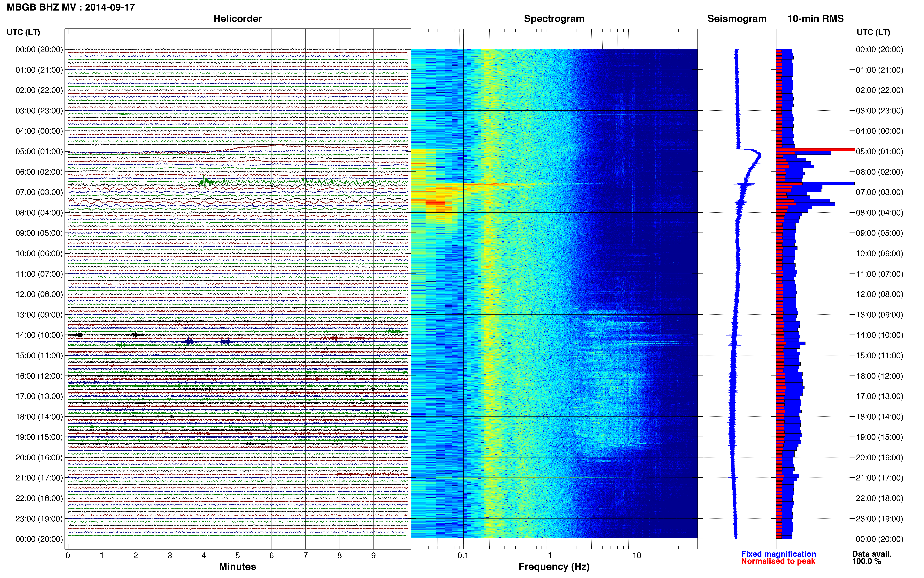Click the seismogram spike just before 07:00
The width and height of the screenshot is (924, 578).
point(740,184)
